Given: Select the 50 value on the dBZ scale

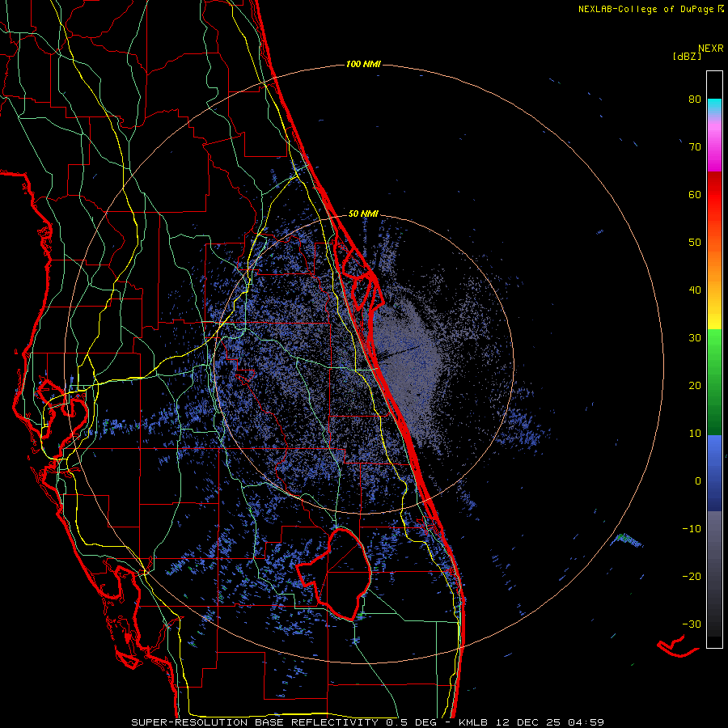Looking at the screenshot, I should tap(695, 243).
